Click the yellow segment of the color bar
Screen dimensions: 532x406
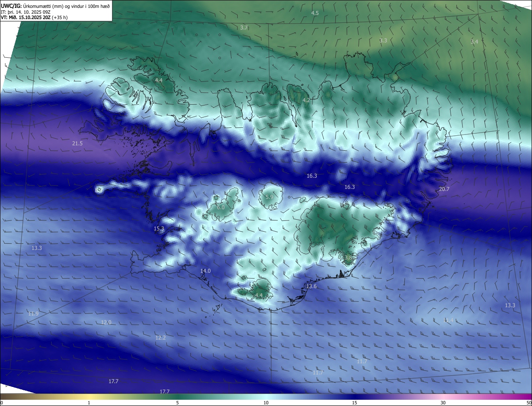pos(89,396)
